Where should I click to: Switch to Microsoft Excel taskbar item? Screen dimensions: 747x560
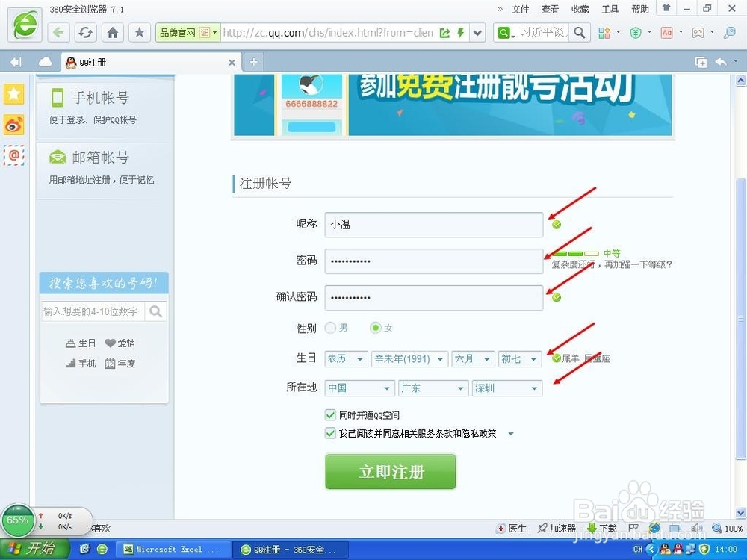[x=173, y=549]
